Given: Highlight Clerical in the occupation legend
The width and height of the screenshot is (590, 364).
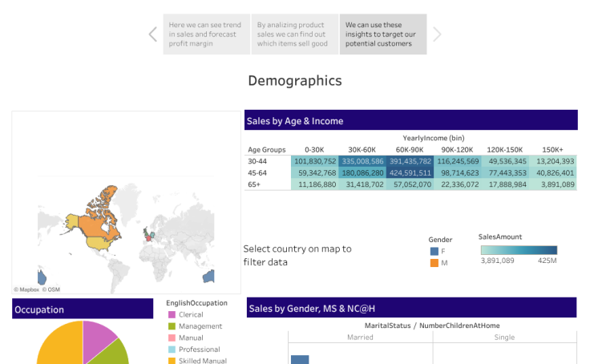Looking at the screenshot, I should click(172, 314).
